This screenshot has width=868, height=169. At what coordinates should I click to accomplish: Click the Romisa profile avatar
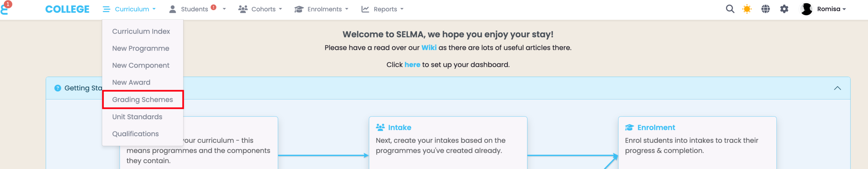[x=806, y=9]
